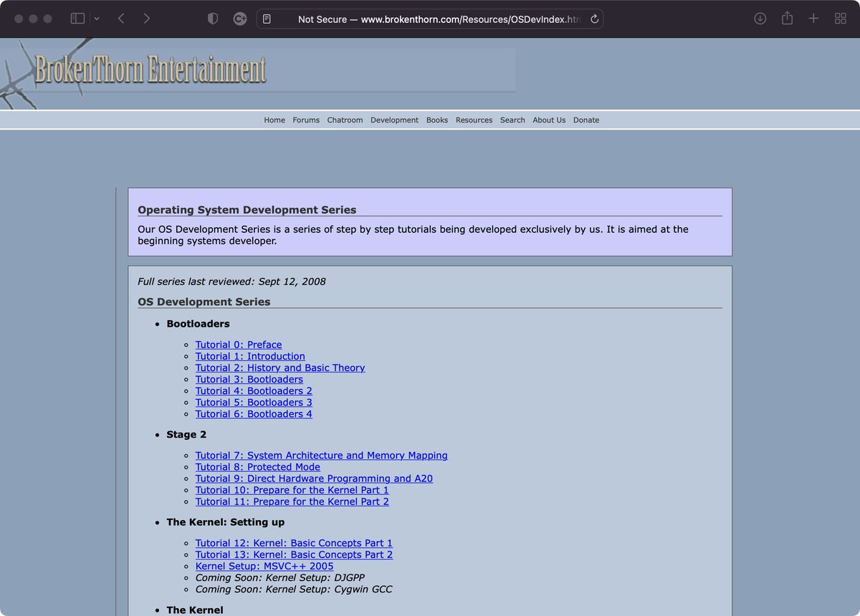
Task: Open the sidebar options dropdown arrow
Action: [97, 19]
